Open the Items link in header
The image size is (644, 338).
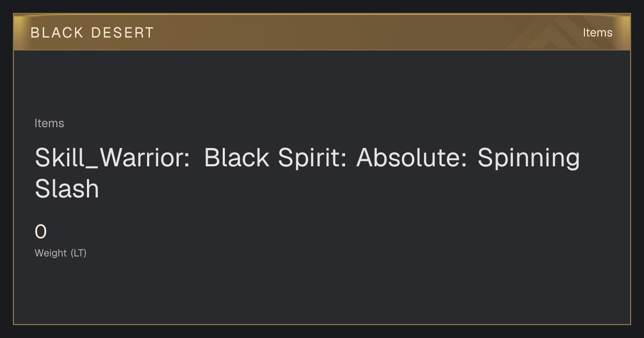tap(597, 33)
